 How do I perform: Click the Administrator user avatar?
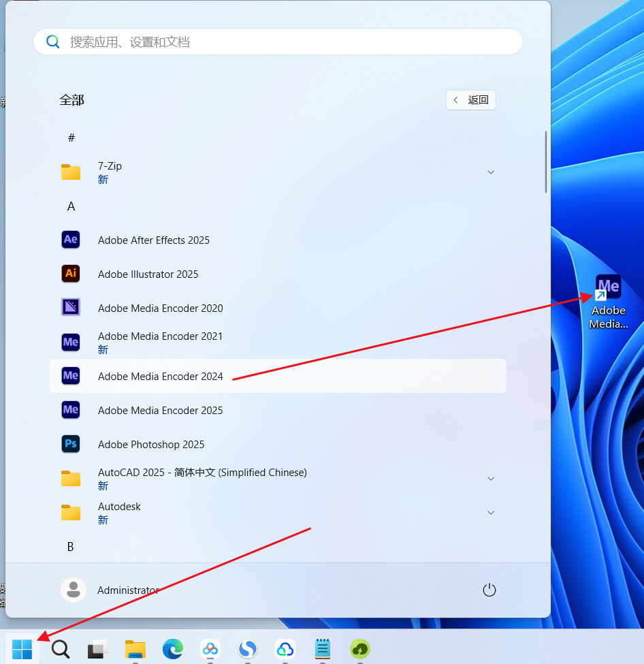tap(74, 590)
